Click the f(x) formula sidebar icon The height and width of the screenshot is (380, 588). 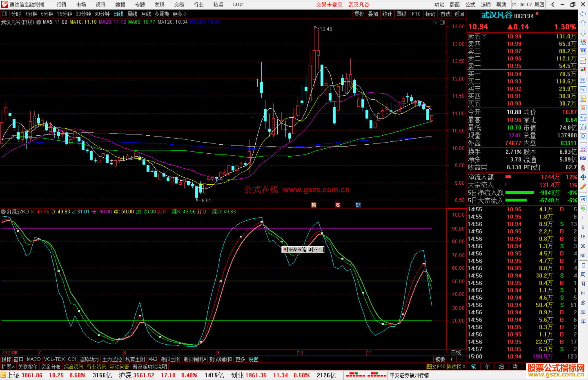click(x=583, y=127)
